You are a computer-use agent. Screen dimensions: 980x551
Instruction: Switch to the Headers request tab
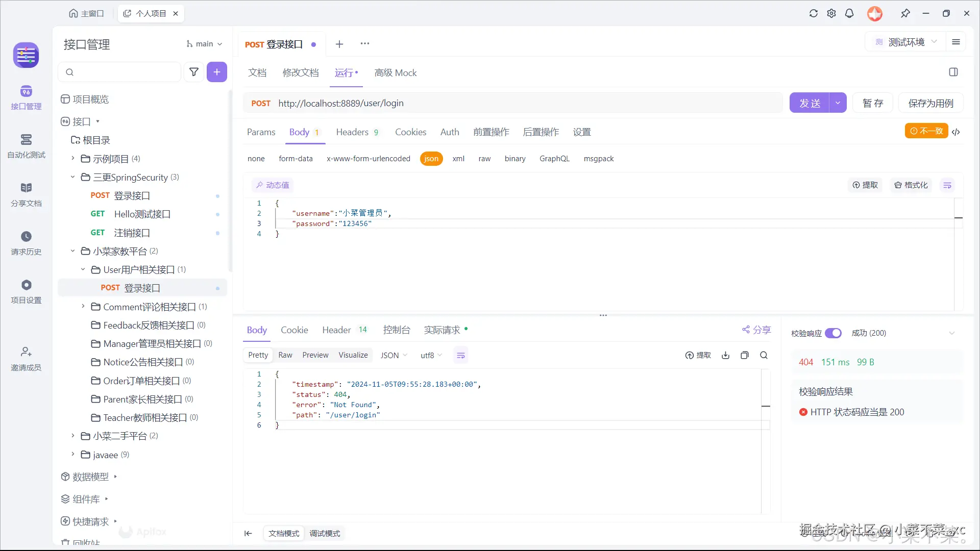(x=352, y=132)
